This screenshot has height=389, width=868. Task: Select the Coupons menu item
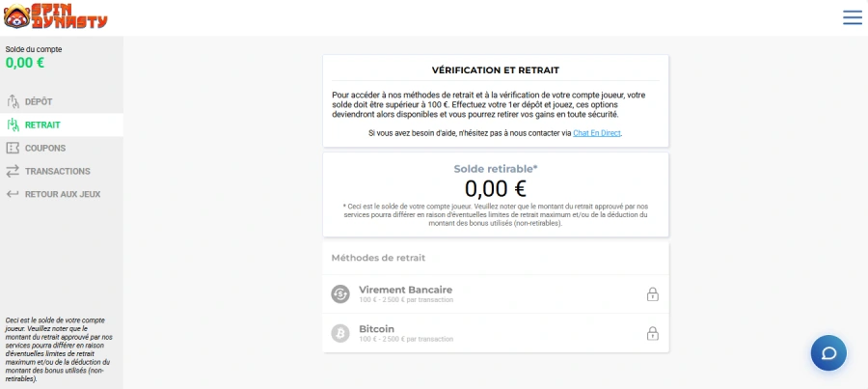click(x=45, y=148)
